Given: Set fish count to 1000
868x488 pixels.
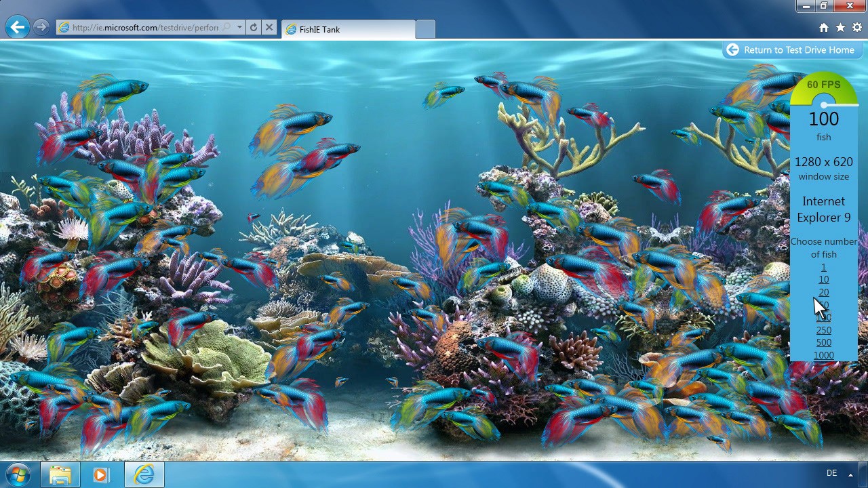Looking at the screenshot, I should point(823,354).
